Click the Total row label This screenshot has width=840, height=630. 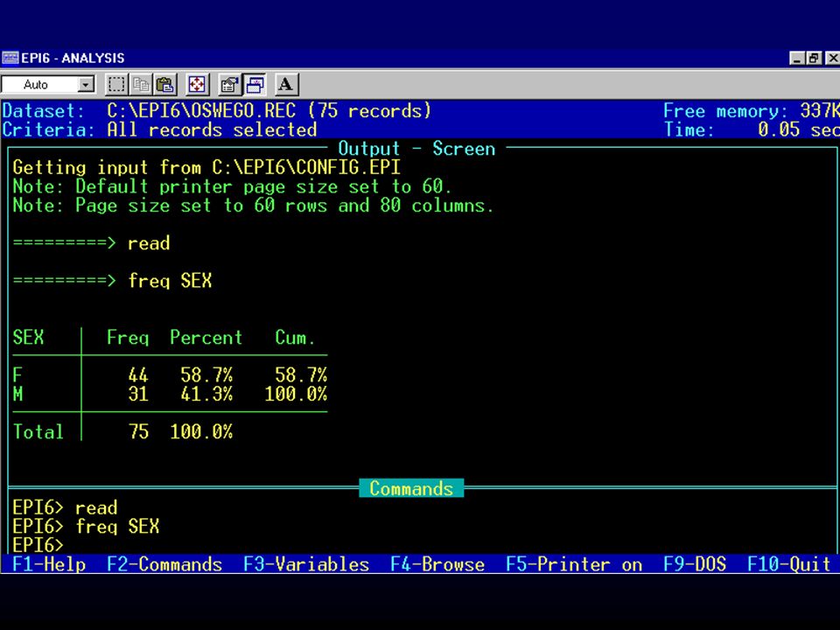[38, 431]
